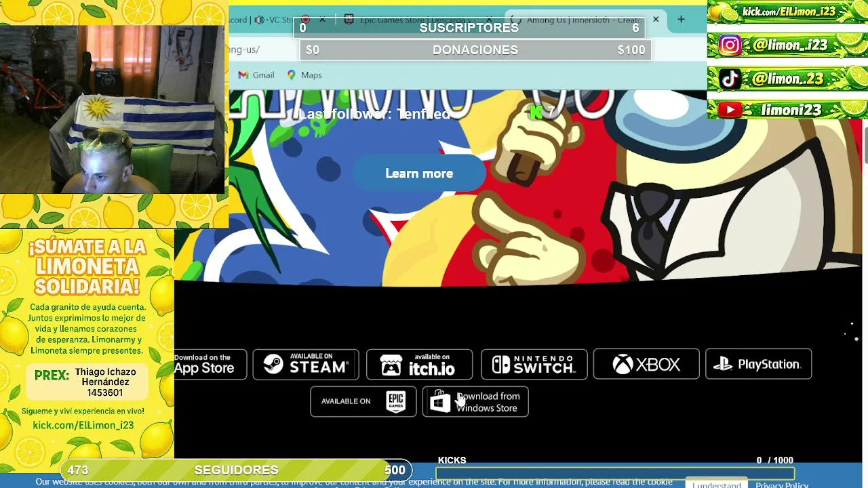The width and height of the screenshot is (868, 488).
Task: Open the App Store download badge
Action: tap(210, 365)
